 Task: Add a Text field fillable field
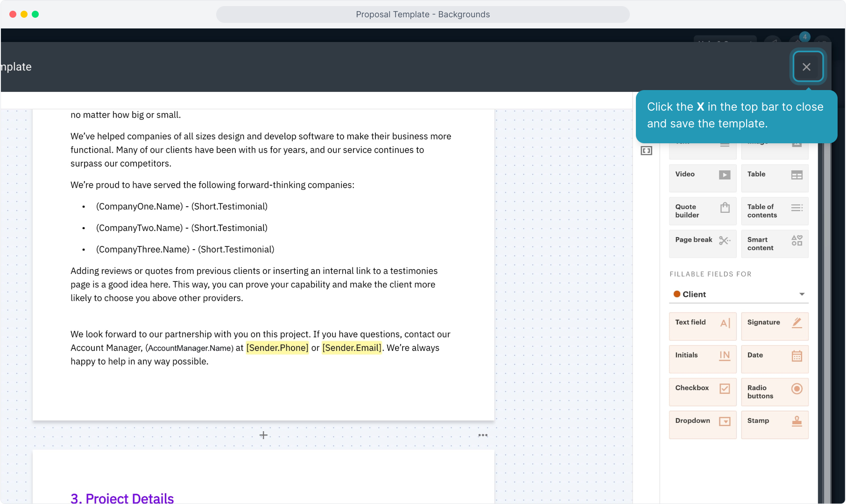(702, 326)
